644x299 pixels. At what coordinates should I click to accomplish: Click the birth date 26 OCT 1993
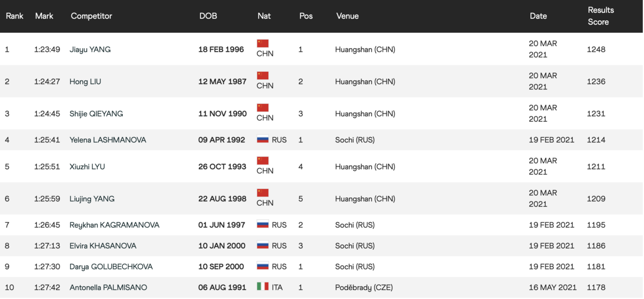pos(223,167)
